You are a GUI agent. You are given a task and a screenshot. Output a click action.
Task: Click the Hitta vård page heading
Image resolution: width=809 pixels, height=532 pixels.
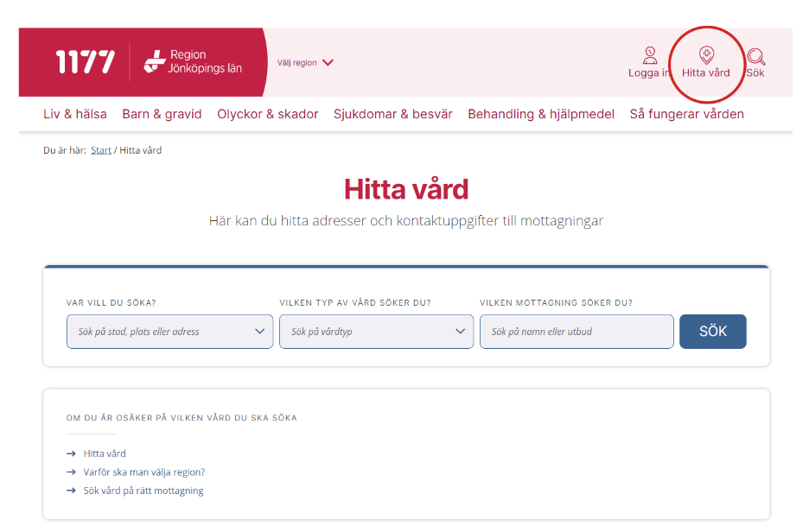(x=406, y=189)
